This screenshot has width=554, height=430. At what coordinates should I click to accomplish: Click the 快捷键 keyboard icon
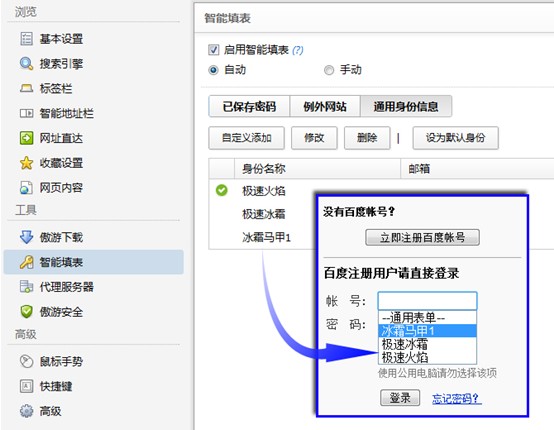[x=26, y=386]
